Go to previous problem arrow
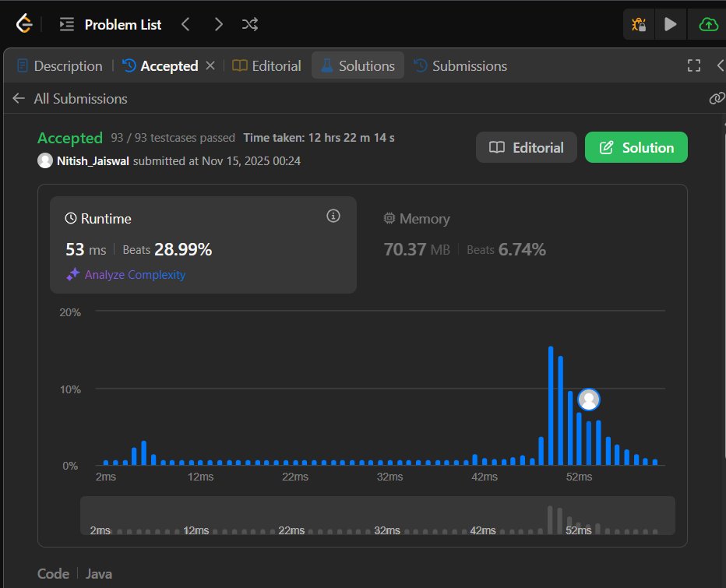 185,24
